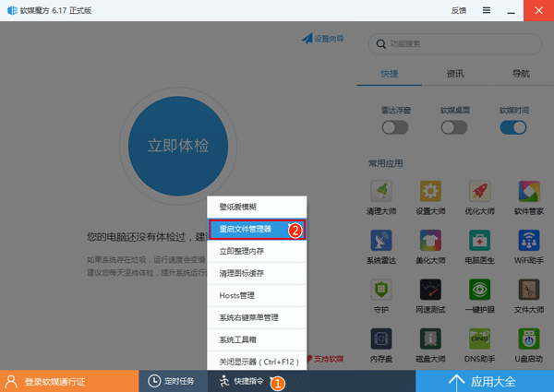Open the 快捷指令 popup menu
Screen dimensions: 554x392
pyautogui.click(x=242, y=381)
